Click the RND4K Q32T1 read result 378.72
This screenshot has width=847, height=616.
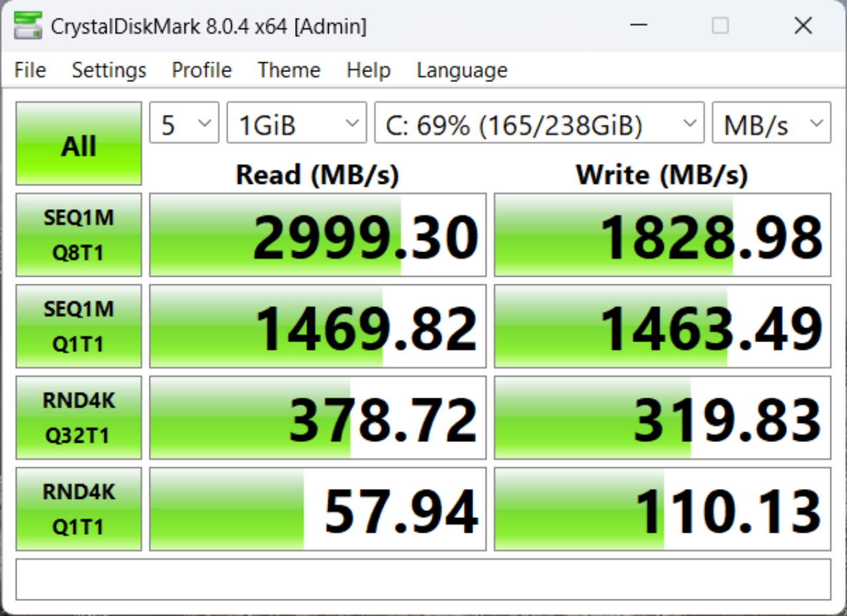tap(318, 418)
